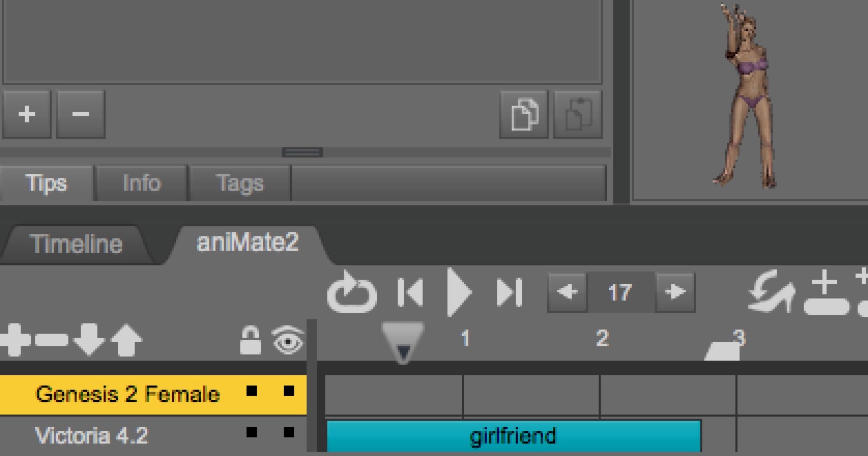868x456 pixels.
Task: Toggle visibility of Victoria 4.2 track
Action: 289,432
